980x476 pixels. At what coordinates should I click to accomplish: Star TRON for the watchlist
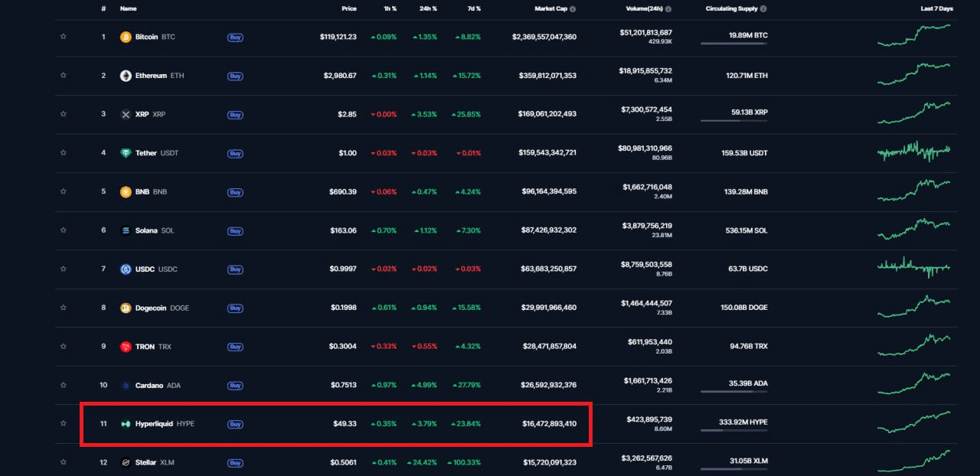[x=63, y=346]
